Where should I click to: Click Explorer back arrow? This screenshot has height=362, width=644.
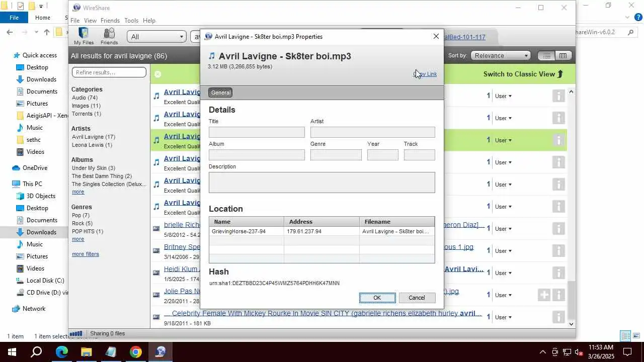[x=10, y=32]
